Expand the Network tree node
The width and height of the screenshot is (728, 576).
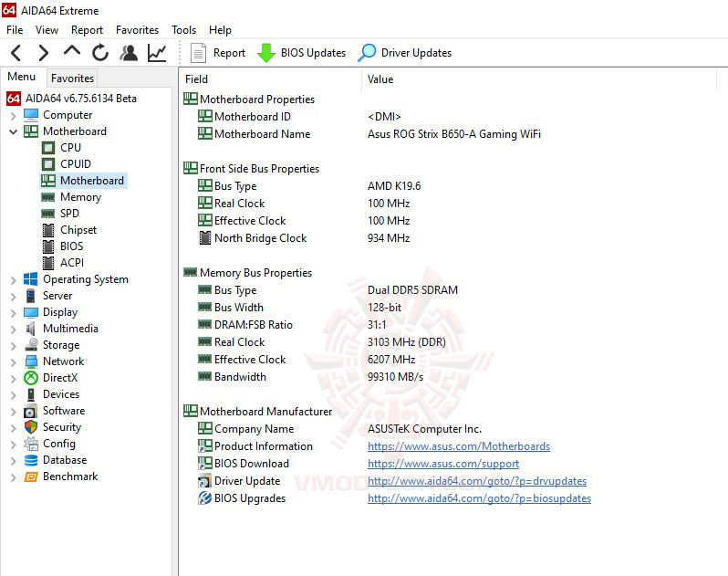point(13,362)
